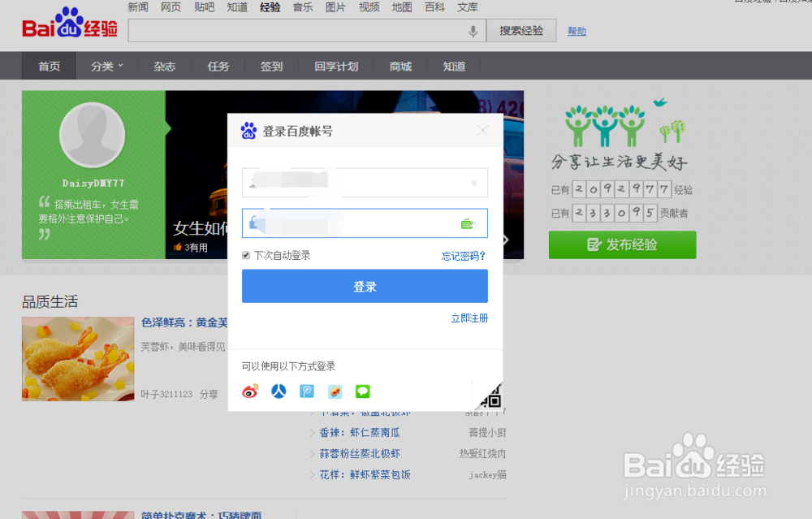
Task: Open the 简单扑克魔术：巧猜牌面 article
Action: pyautogui.click(x=201, y=515)
